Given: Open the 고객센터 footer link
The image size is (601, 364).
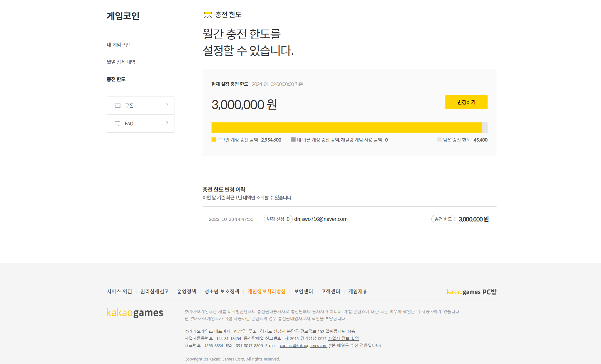Looking at the screenshot, I should point(331,291).
